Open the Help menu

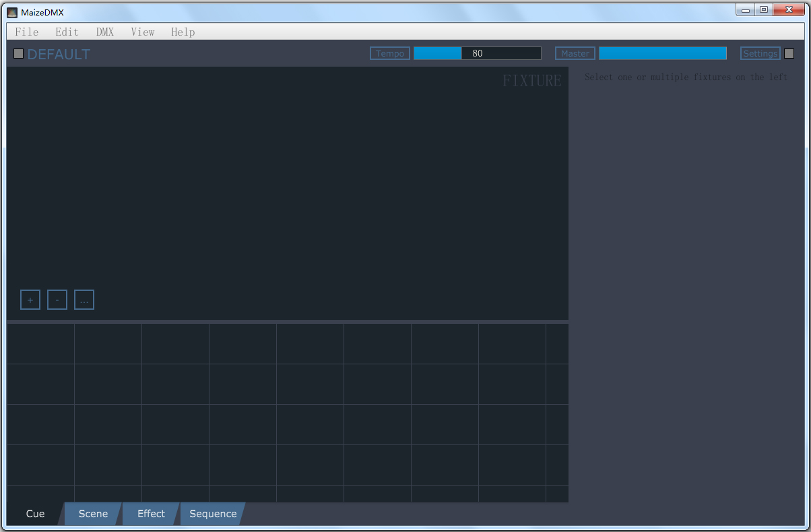183,32
